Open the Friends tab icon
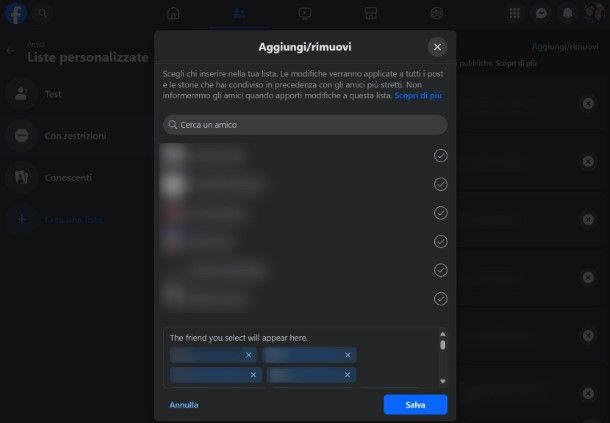Viewport: 610px width, 423px height. pos(238,14)
